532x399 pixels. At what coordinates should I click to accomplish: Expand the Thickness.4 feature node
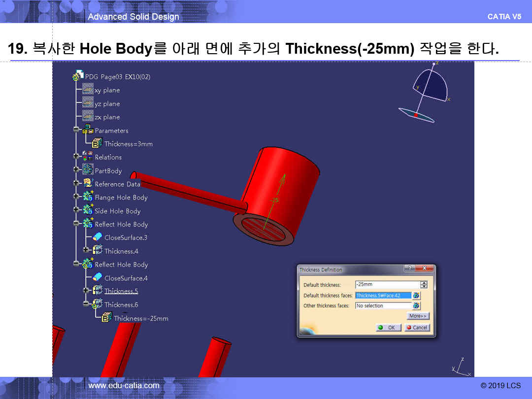pos(86,251)
